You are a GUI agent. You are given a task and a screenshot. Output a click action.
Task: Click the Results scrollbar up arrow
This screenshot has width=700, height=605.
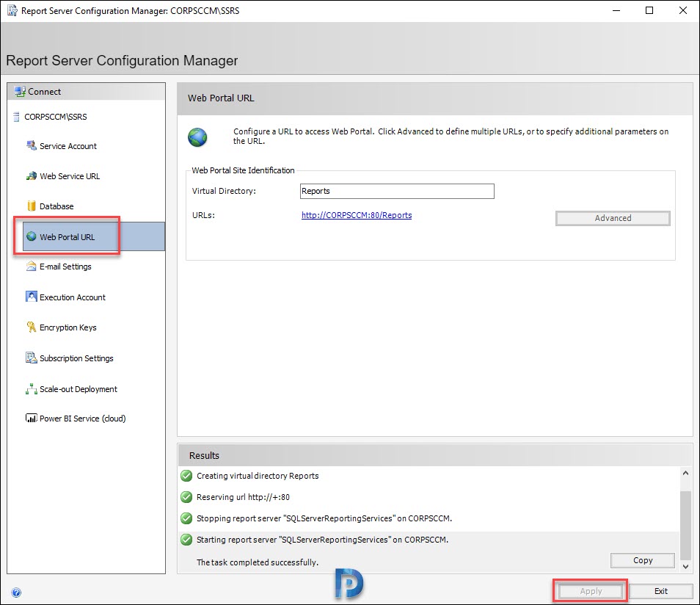pos(686,473)
